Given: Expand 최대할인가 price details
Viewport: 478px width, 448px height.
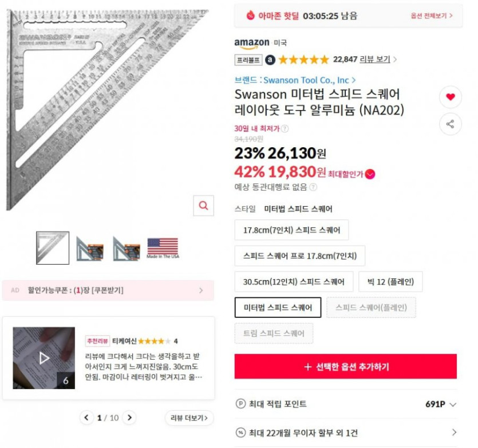Looking at the screenshot, I should (x=370, y=174).
